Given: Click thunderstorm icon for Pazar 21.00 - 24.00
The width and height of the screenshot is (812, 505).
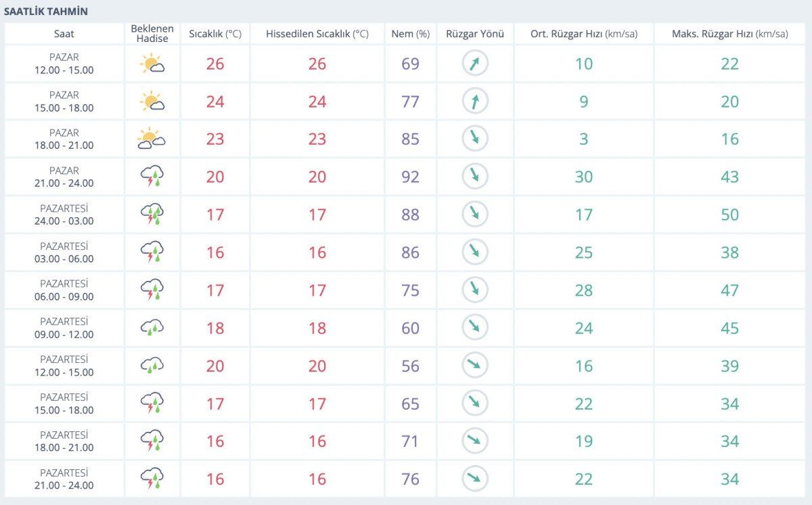Looking at the screenshot, I should [152, 177].
